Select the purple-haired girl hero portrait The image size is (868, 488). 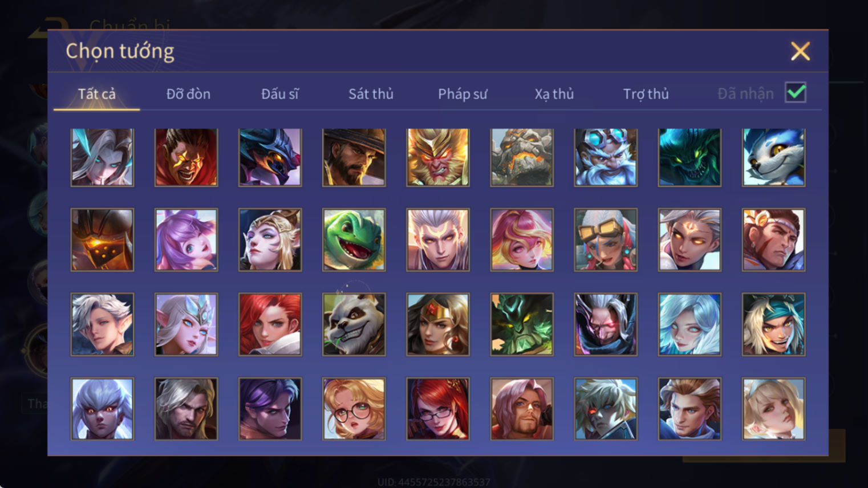[x=186, y=239]
